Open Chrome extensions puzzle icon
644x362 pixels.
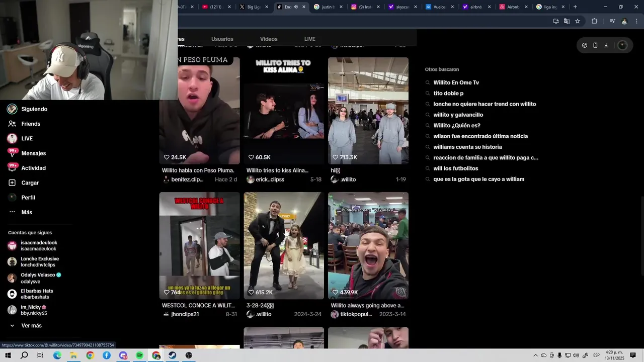point(595,21)
